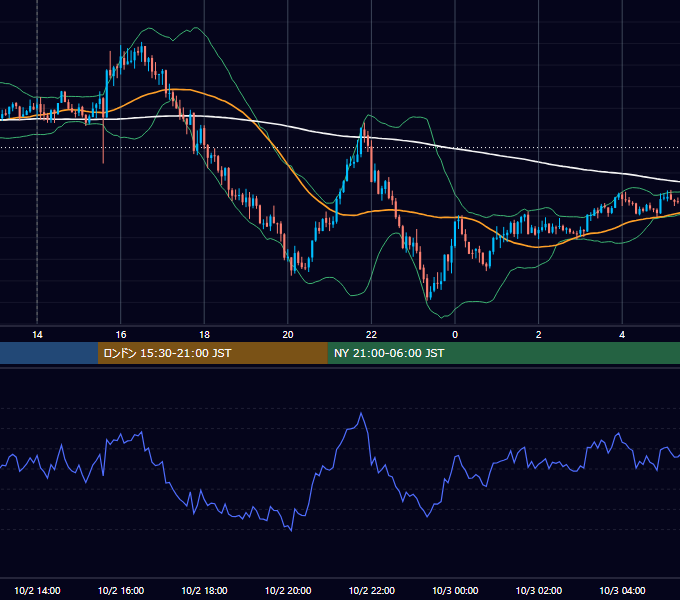The width and height of the screenshot is (680, 600).
Task: Click the 10/2 16:00 date label
Action: click(x=121, y=590)
